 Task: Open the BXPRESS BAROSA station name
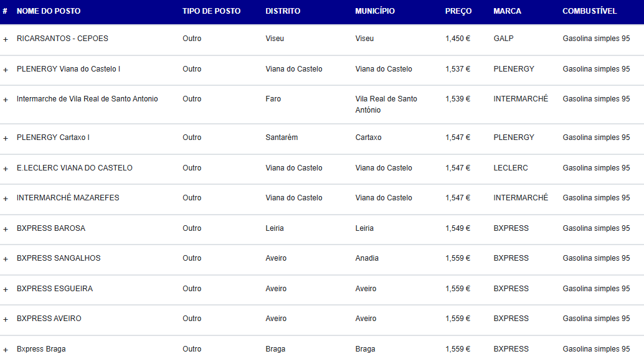coord(51,228)
